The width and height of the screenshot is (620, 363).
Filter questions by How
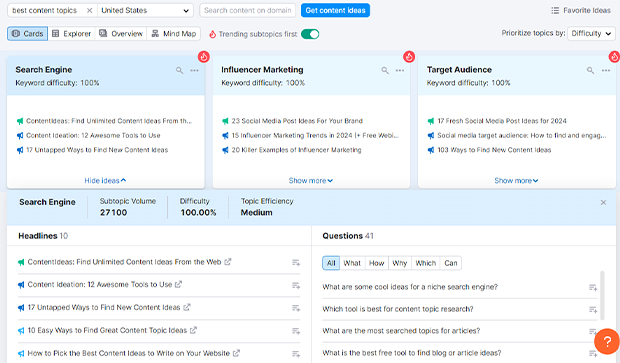[376, 263]
